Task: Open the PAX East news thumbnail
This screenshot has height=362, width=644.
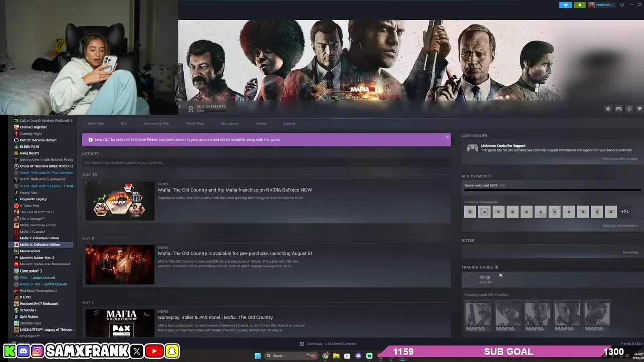Action: pyautogui.click(x=120, y=323)
